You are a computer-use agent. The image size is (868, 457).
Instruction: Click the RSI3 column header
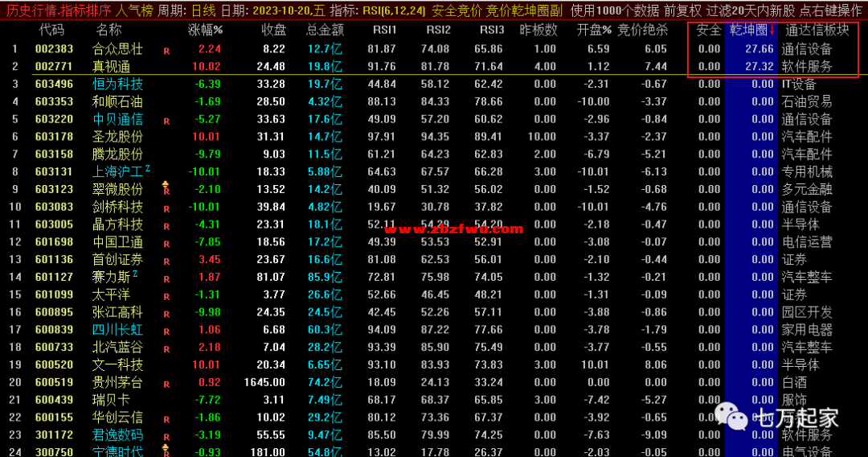tap(492, 30)
